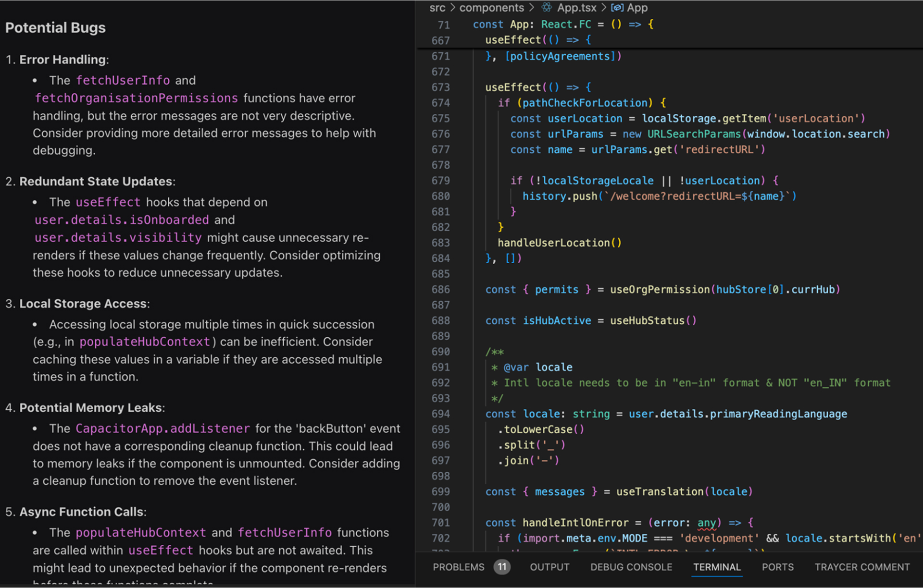923x588 pixels.
Task: Click the 'Async Function Calls' heading
Action: click(x=81, y=512)
